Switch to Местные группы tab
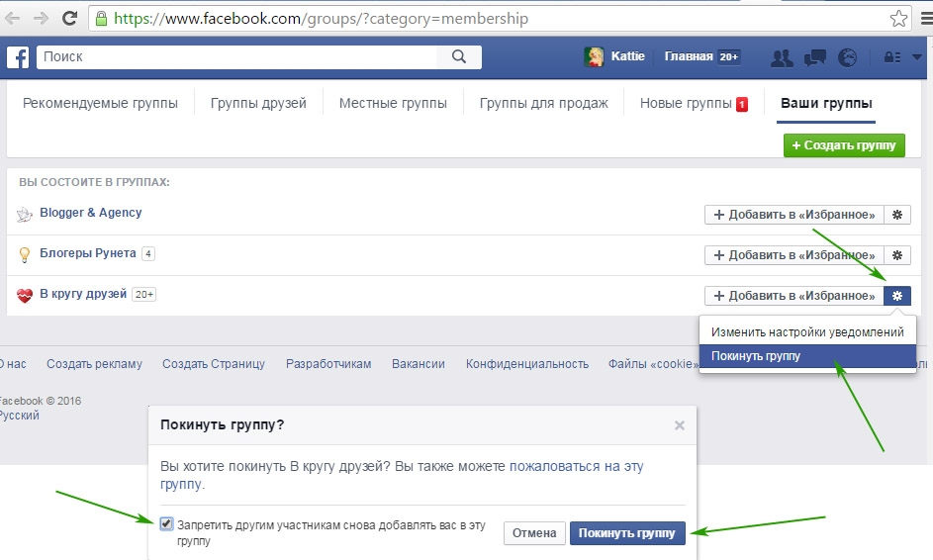 coord(393,103)
